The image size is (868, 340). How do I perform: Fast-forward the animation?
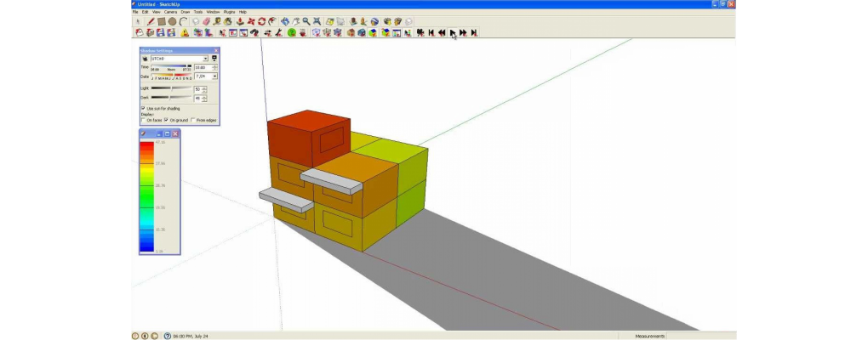(x=463, y=32)
